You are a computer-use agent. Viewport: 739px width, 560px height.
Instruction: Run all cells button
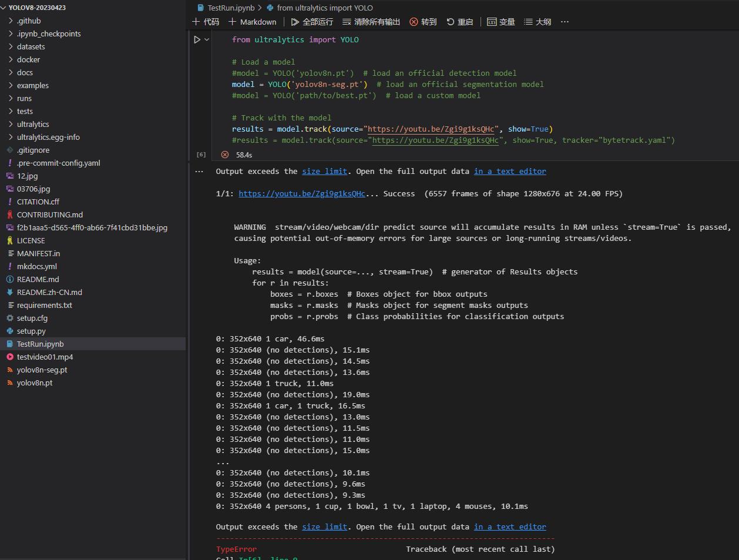(312, 22)
